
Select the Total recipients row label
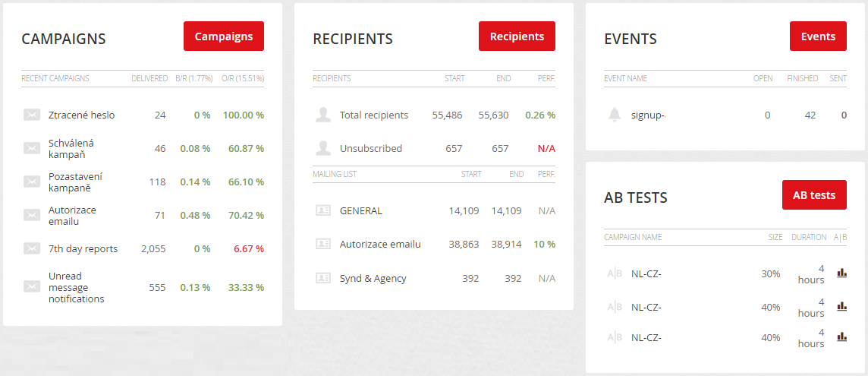point(374,115)
